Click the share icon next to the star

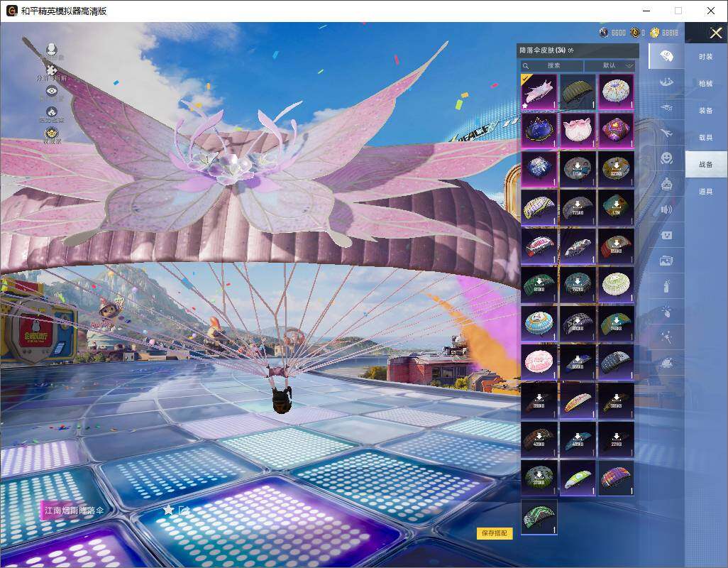coord(184,510)
